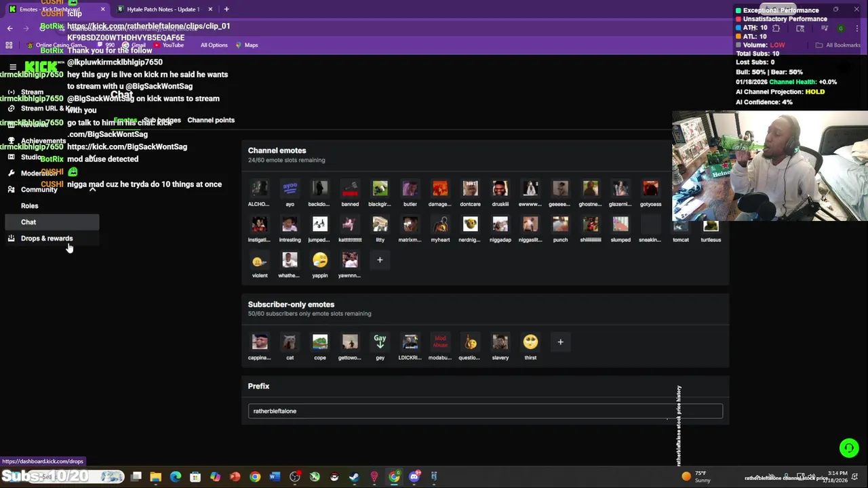Switch to the Sub badges tab
This screenshot has width=868, height=488.
pyautogui.click(x=162, y=120)
